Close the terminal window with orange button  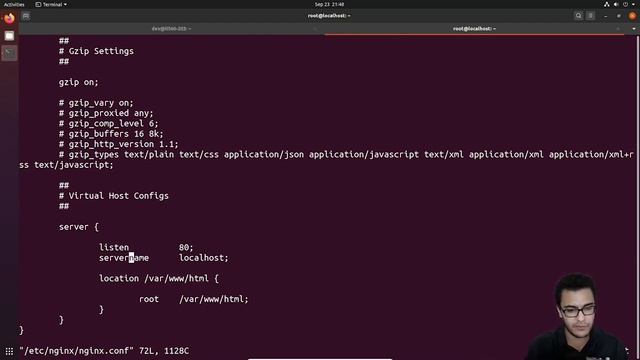pos(632,16)
